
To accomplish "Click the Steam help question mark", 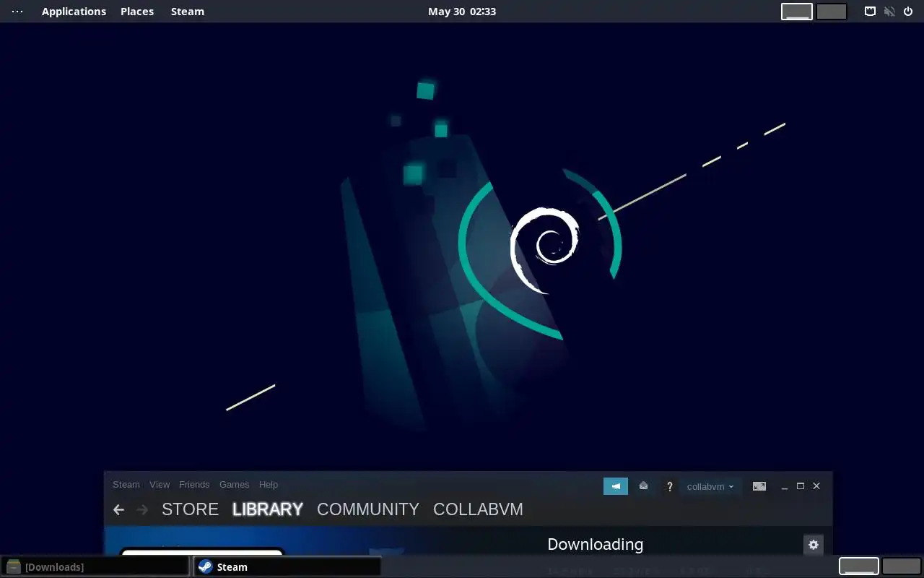I will [669, 487].
